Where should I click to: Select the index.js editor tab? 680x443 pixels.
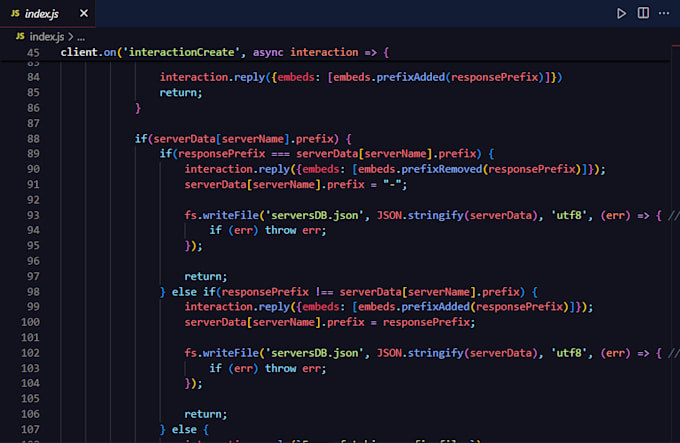tap(47, 13)
